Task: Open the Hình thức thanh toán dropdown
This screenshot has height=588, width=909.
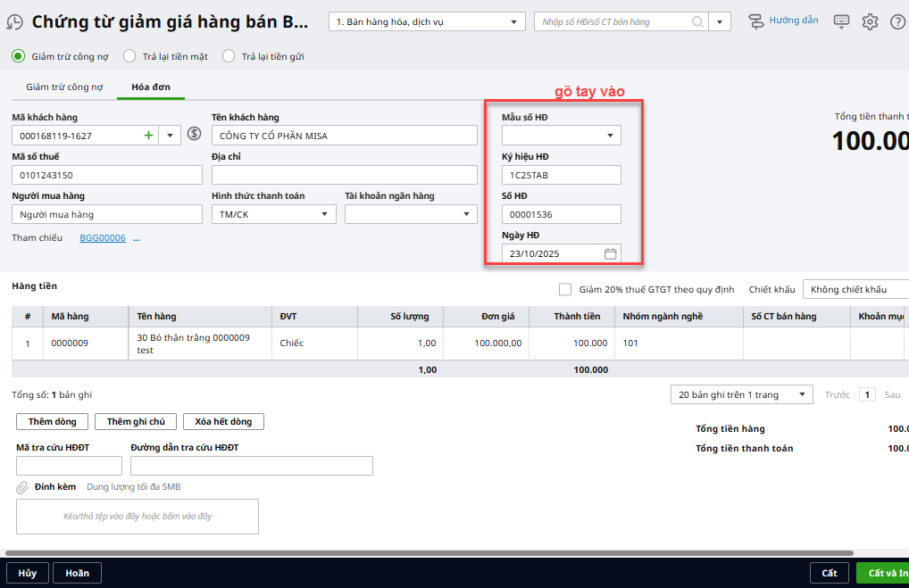Action: click(x=326, y=214)
